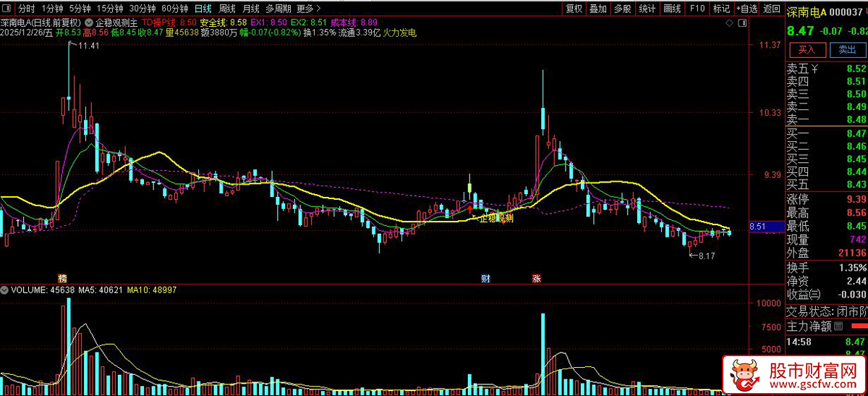Viewport: 868px width, 396px height.
Task: Select the 60分钟 period
Action: (174, 9)
